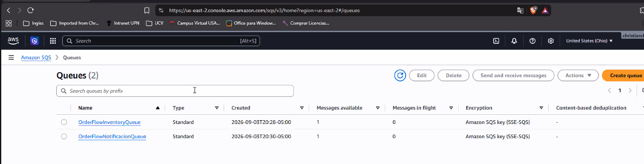Open the help question mark menu

point(532,41)
